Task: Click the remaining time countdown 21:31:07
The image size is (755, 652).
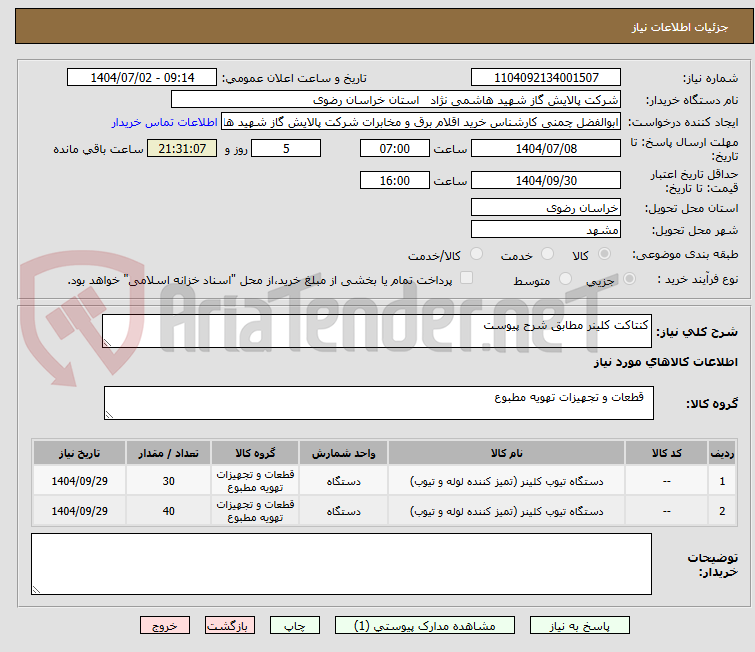Action: tap(182, 148)
